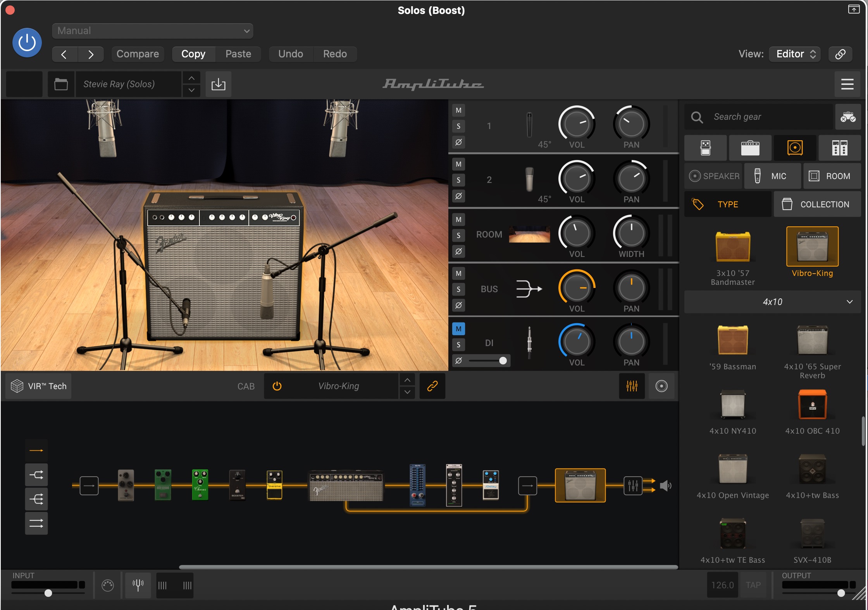Click the TAP tempo button

point(753,585)
